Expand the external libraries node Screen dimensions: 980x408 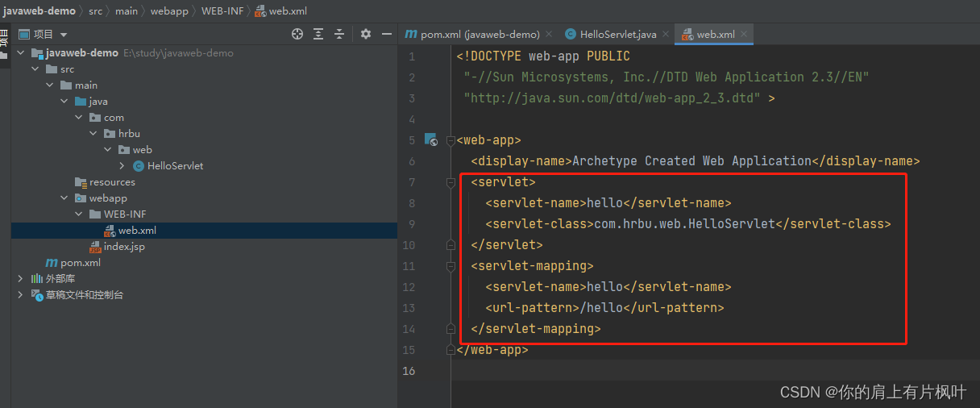21,279
